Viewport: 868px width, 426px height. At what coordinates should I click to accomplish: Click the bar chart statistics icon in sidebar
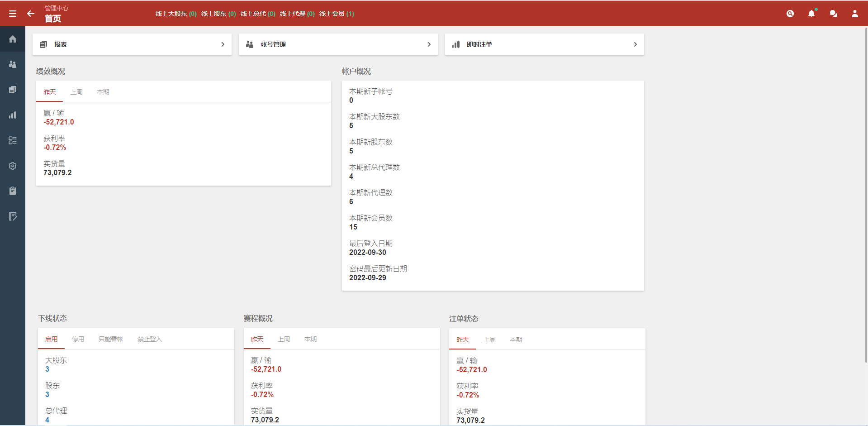(x=12, y=115)
